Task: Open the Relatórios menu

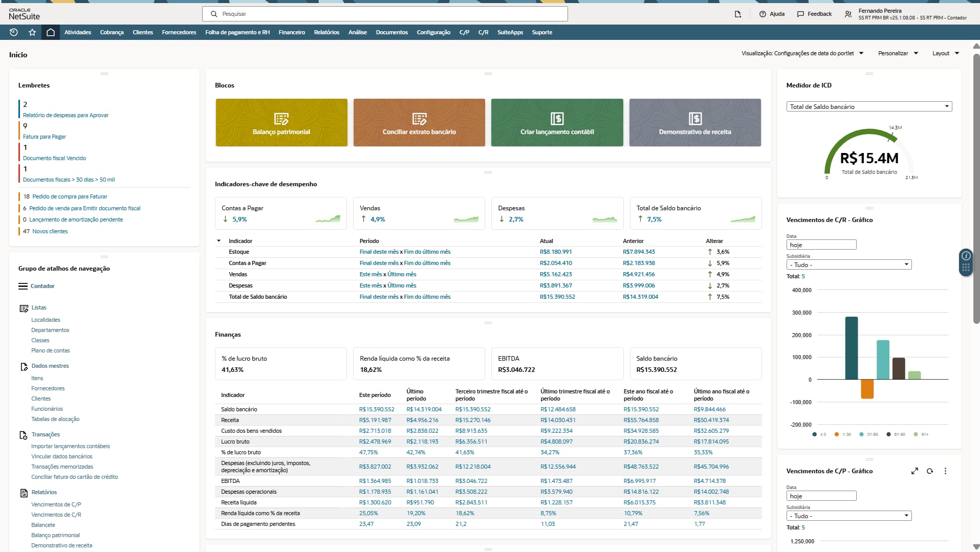Action: point(326,32)
